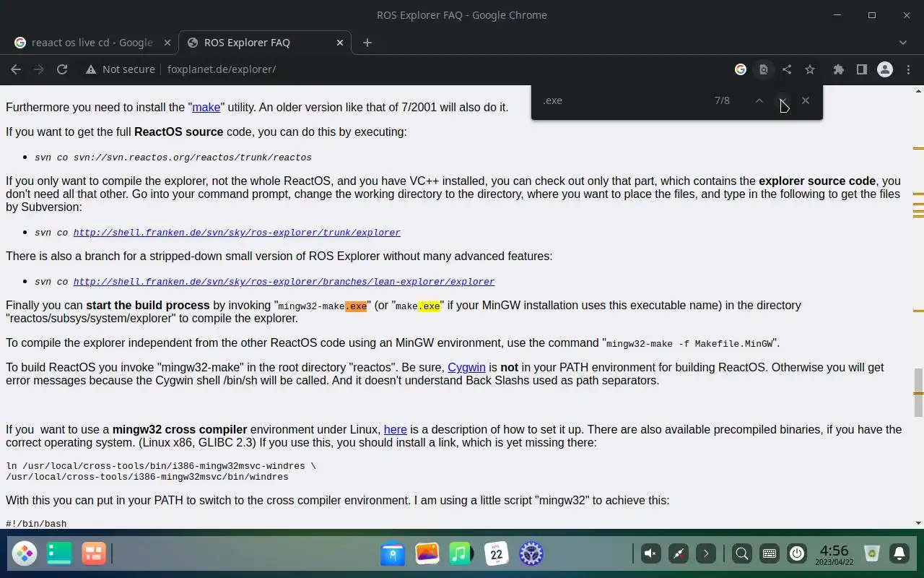Open Not secure site information
Screen dimensions: 924x578
point(120,69)
